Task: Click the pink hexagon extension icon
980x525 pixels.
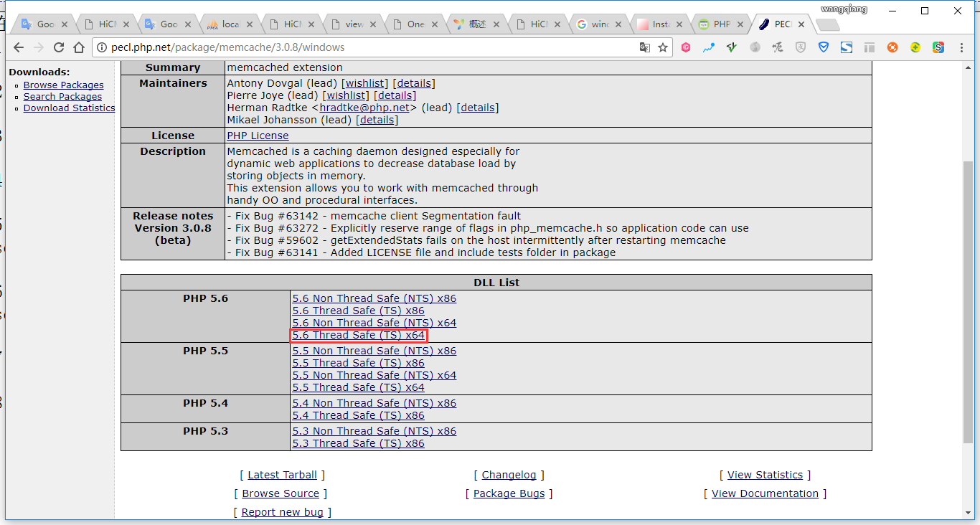Action: [x=686, y=47]
